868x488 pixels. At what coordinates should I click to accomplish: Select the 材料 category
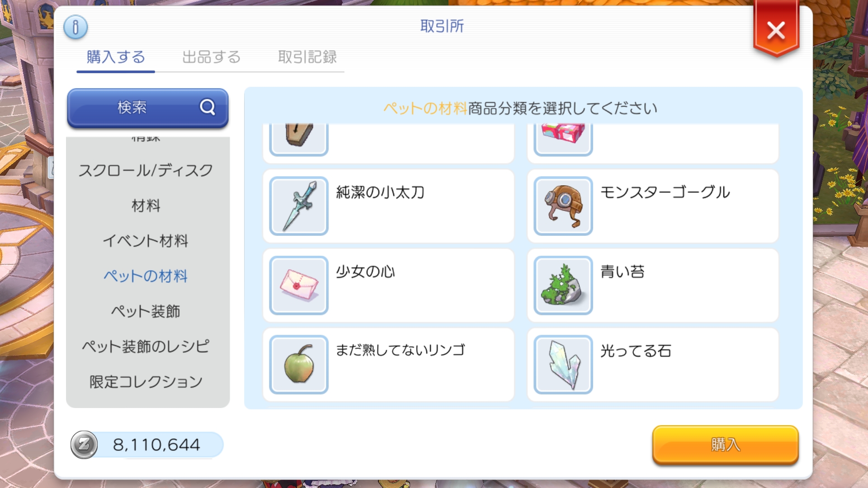(x=146, y=206)
